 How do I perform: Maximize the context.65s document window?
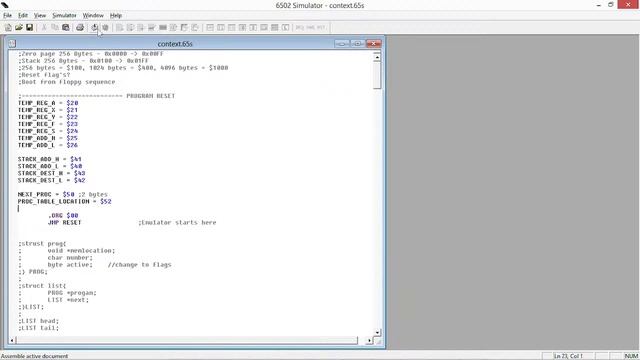click(358, 44)
